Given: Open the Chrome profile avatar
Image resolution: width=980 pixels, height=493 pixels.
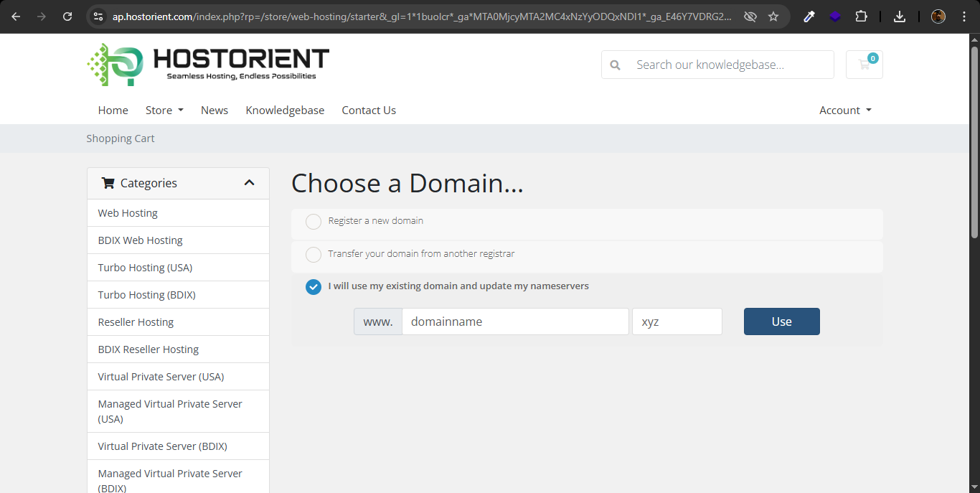Looking at the screenshot, I should point(938,17).
